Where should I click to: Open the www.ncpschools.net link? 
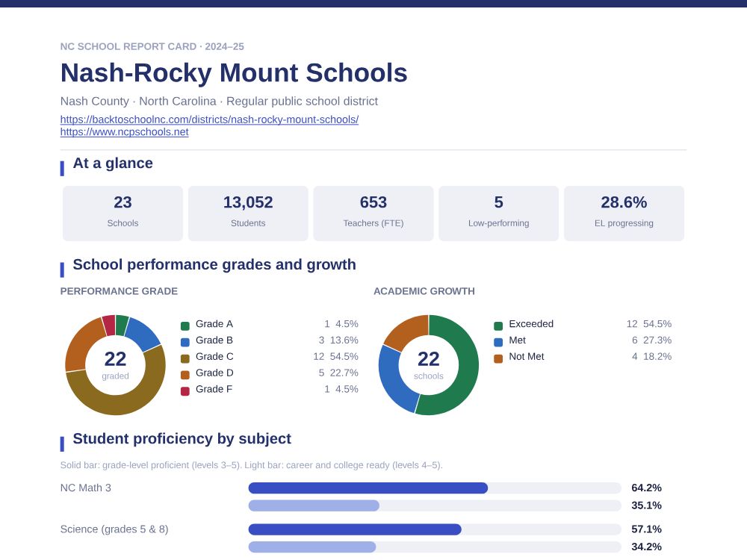124,132
